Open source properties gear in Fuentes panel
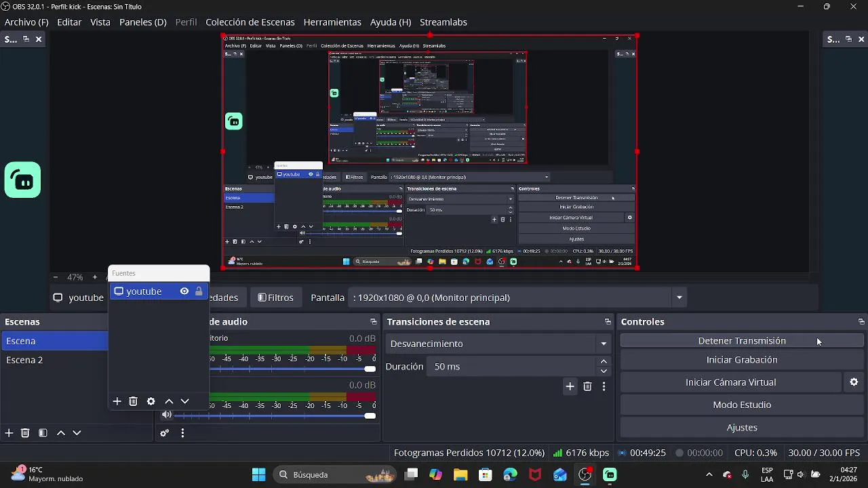This screenshot has width=868, height=488. (x=151, y=401)
